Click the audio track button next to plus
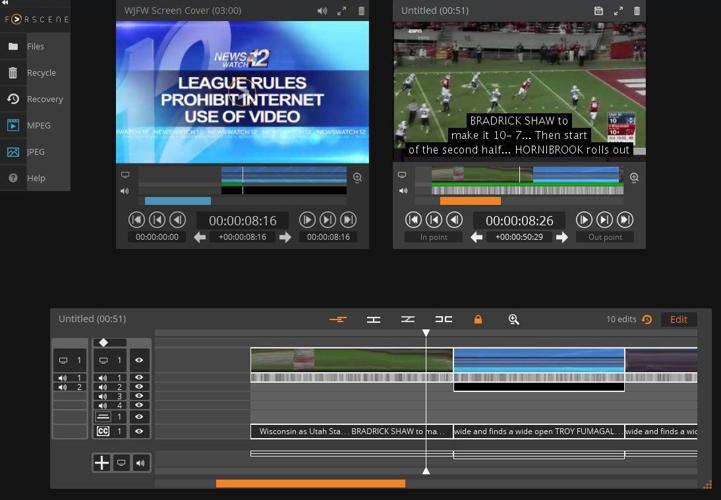This screenshot has height=500, width=721. coord(141,463)
